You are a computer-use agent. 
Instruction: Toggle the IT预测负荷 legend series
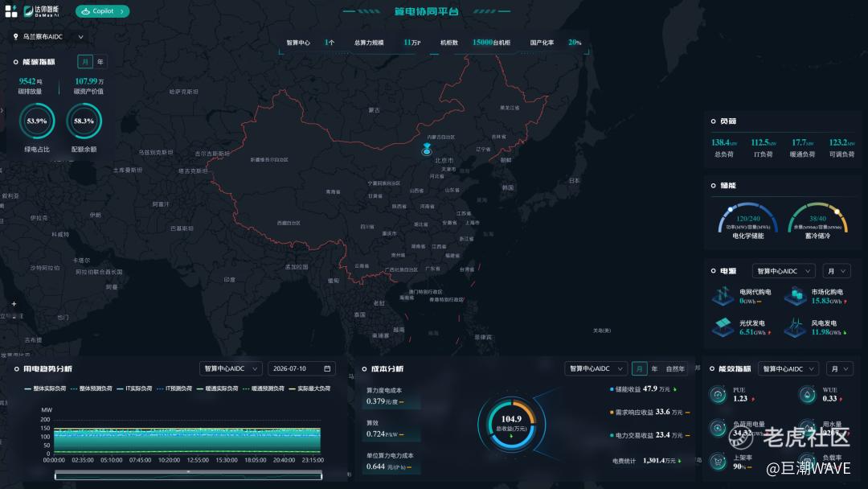(174, 388)
